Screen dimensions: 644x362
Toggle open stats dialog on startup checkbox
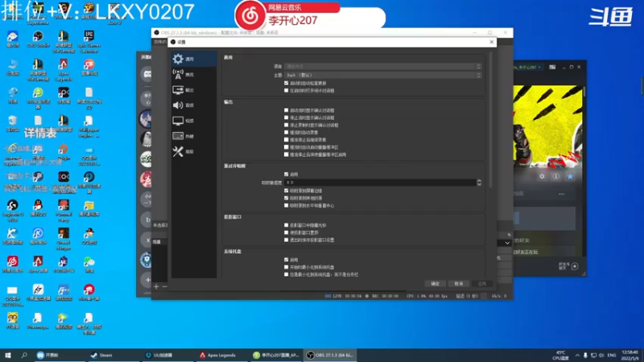[287, 90]
